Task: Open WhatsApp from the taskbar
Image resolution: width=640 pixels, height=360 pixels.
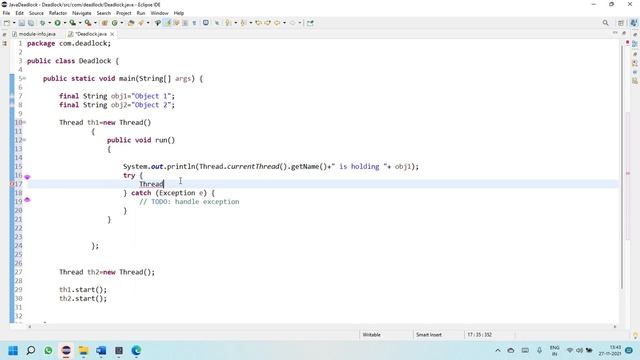Action: 48,351
